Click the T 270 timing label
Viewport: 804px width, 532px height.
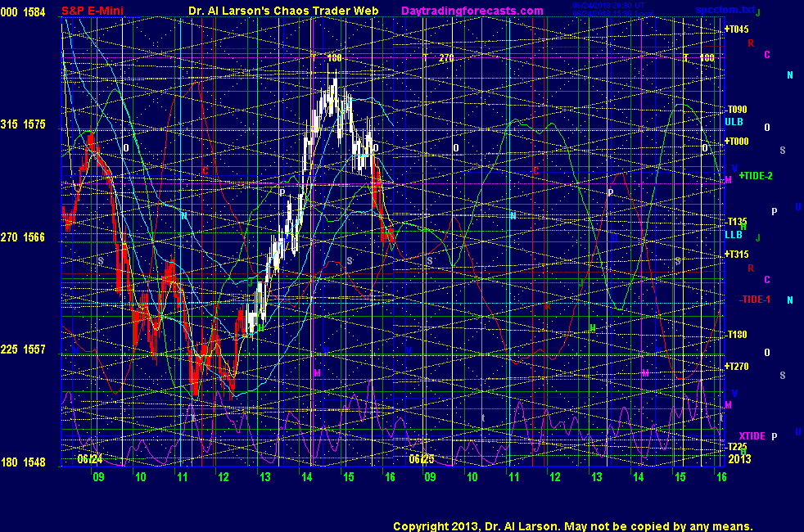point(439,58)
